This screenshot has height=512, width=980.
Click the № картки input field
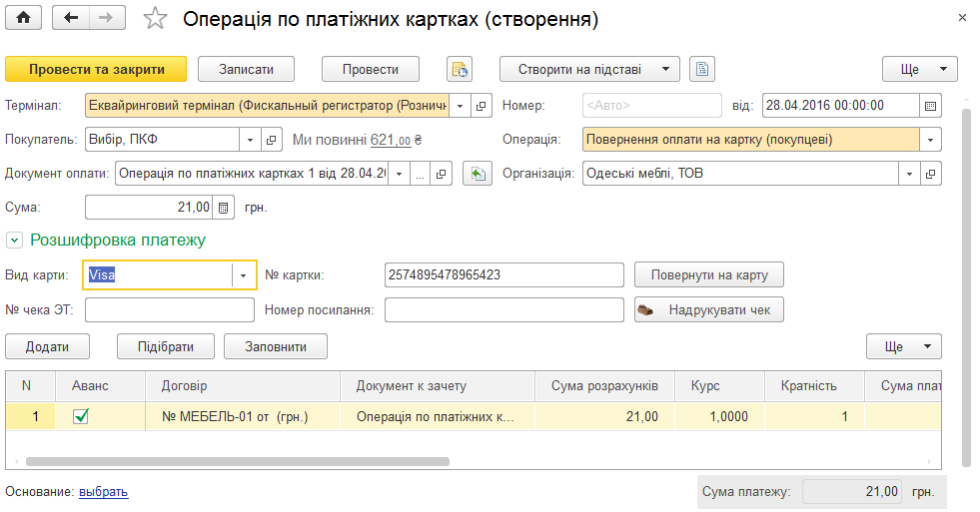[x=504, y=275]
